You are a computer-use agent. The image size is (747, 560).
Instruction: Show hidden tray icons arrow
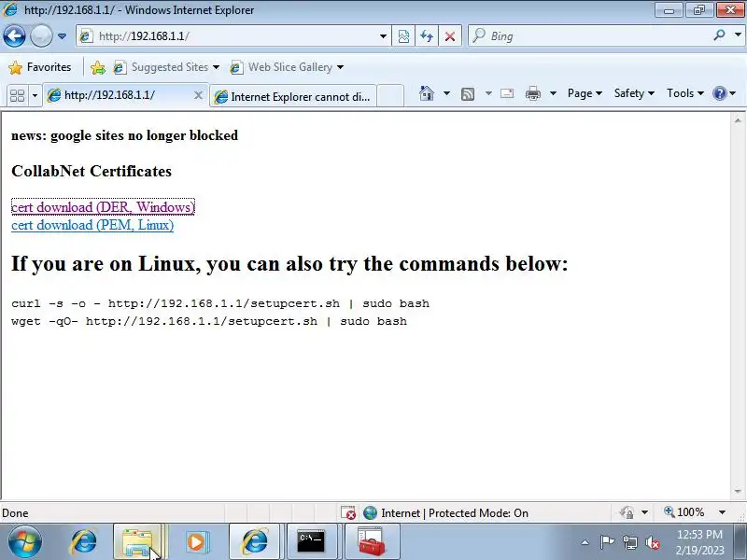tap(585, 542)
